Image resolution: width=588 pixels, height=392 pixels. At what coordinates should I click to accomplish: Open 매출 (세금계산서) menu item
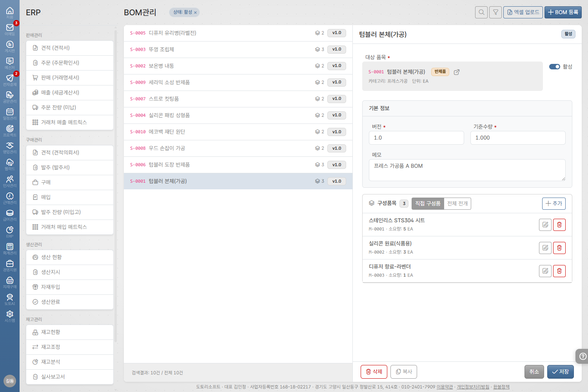point(70,93)
